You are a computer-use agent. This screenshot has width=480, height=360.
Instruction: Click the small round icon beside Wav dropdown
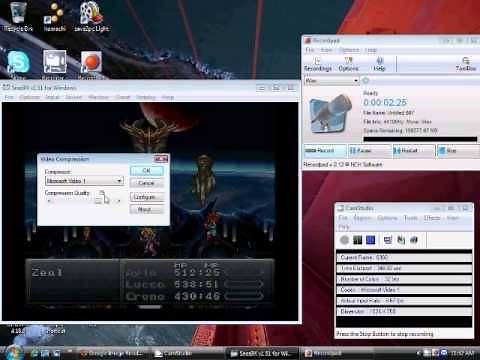point(366,81)
